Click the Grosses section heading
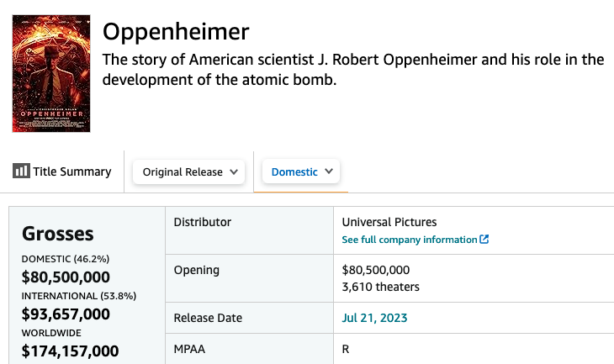The image size is (614, 364). 57,234
